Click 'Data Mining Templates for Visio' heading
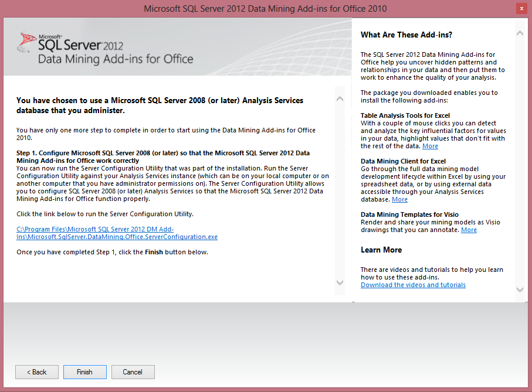 click(409, 214)
